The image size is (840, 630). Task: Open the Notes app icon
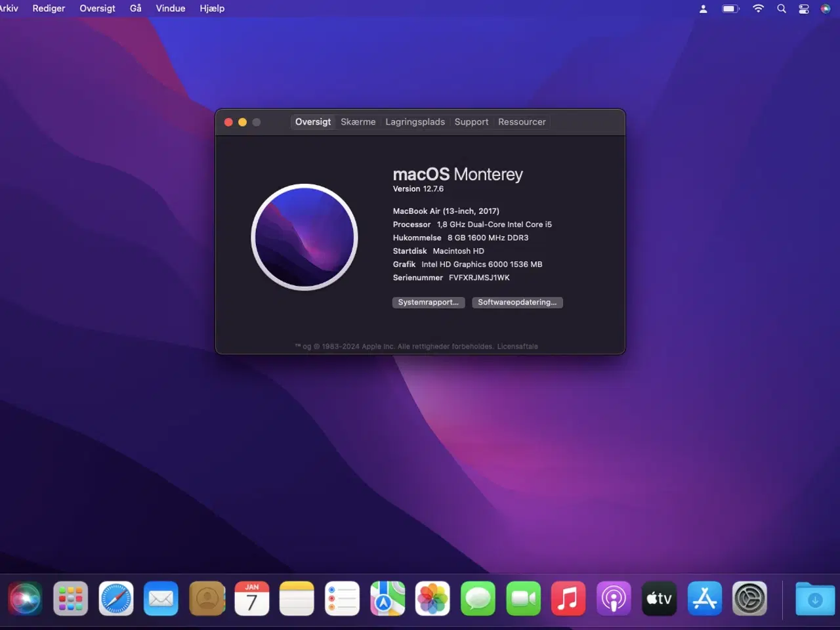click(297, 598)
